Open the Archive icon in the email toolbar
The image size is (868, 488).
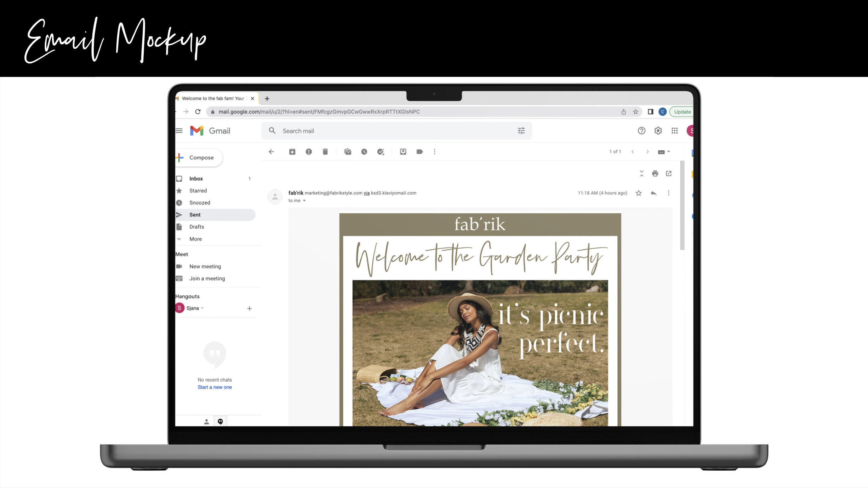coord(292,152)
